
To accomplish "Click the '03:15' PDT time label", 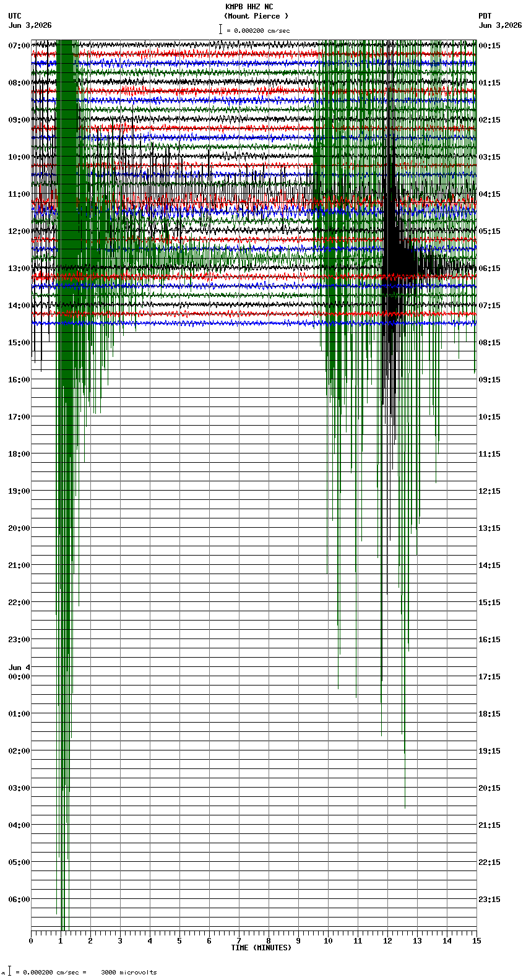I will point(489,157).
